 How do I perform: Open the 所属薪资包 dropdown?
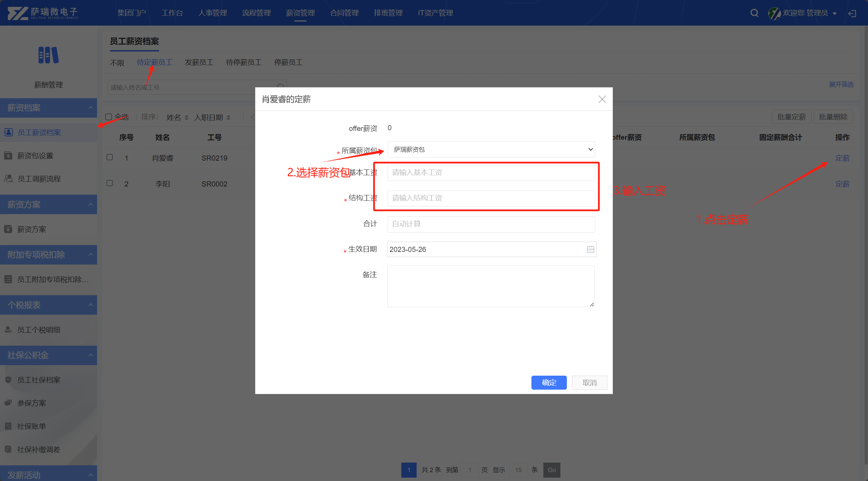tap(491, 150)
